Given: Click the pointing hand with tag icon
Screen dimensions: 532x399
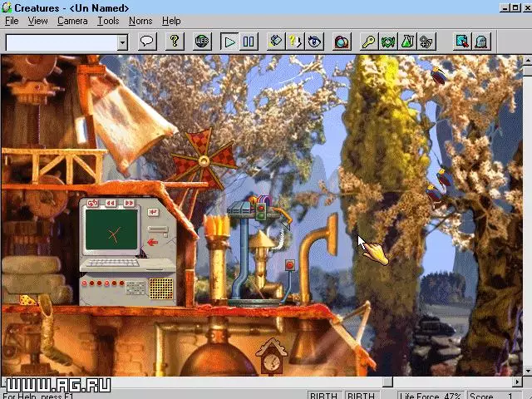Looking at the screenshot, I should click(276, 42).
